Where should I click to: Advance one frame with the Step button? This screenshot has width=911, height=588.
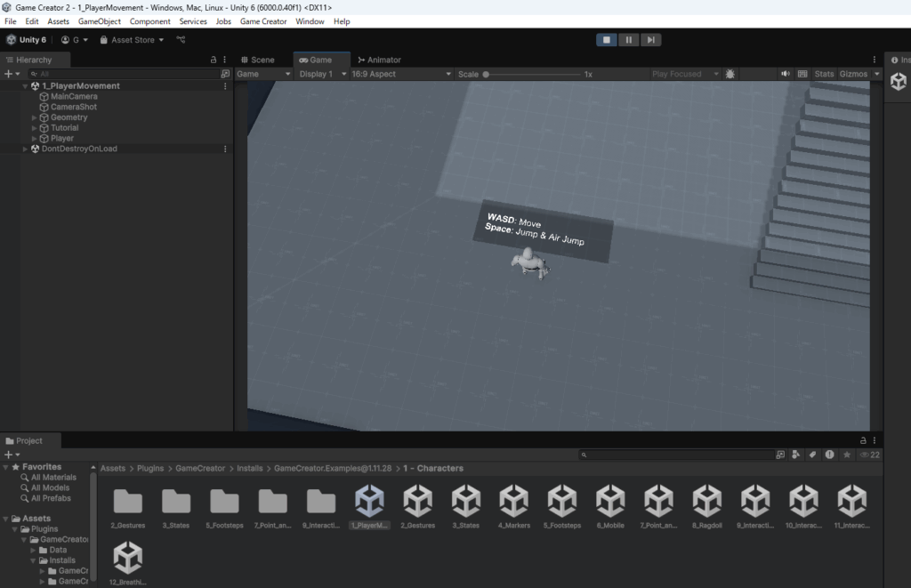pyautogui.click(x=650, y=39)
